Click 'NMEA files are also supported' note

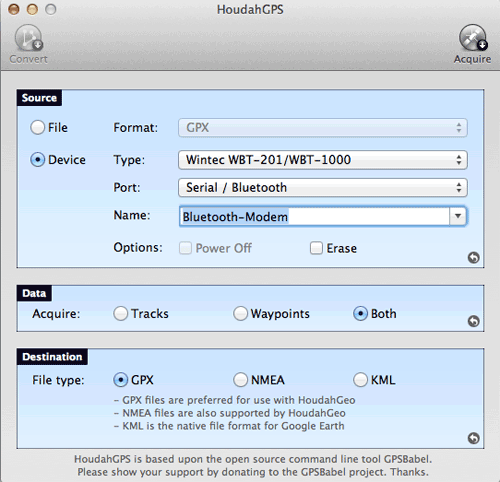click(230, 413)
